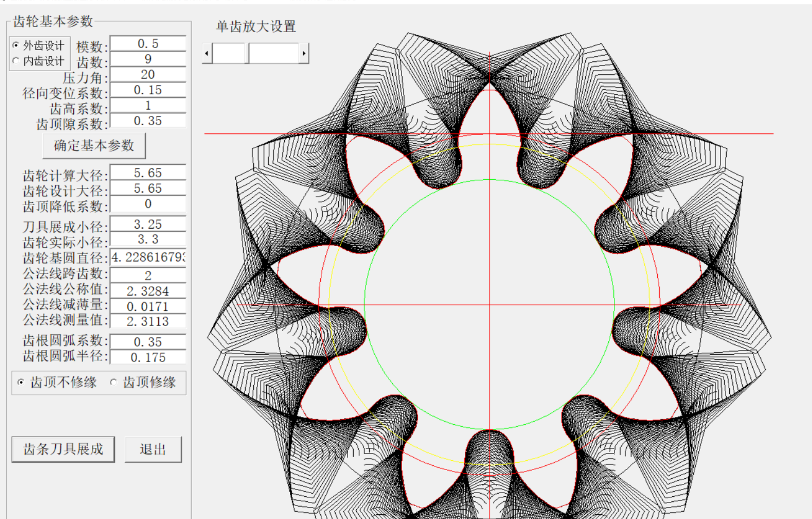The height and width of the screenshot is (519, 812).
Task: Click 公法线减薄量 field
Action: point(148,306)
